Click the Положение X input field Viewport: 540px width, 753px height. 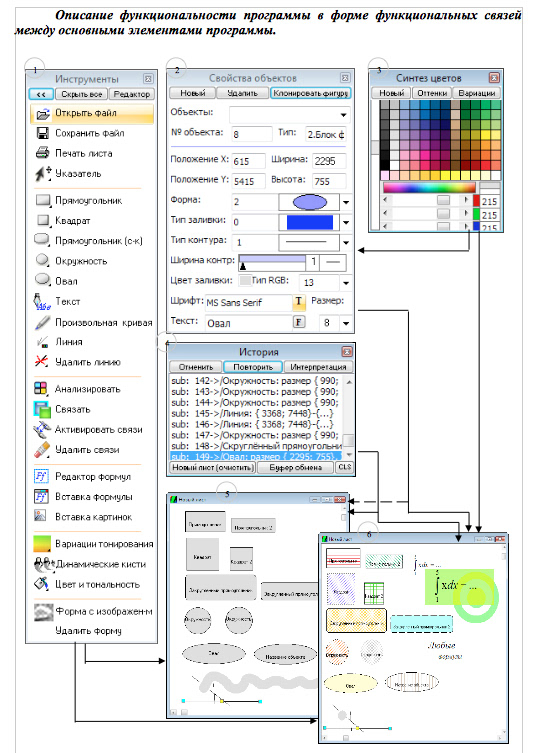point(249,161)
